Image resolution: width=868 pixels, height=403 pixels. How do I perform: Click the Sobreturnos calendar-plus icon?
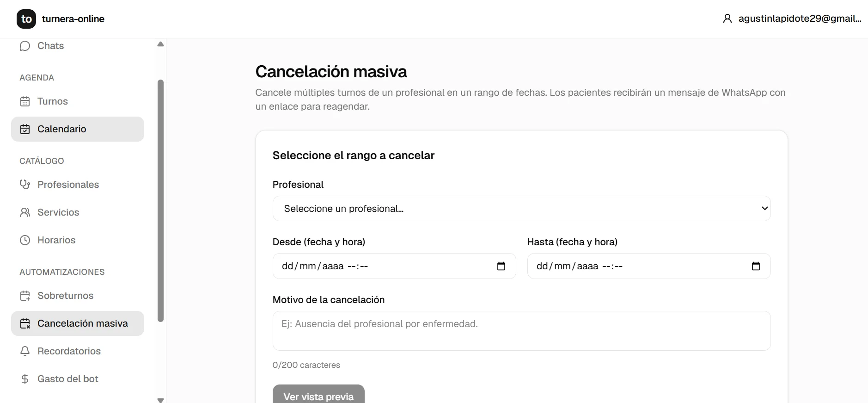tap(25, 296)
